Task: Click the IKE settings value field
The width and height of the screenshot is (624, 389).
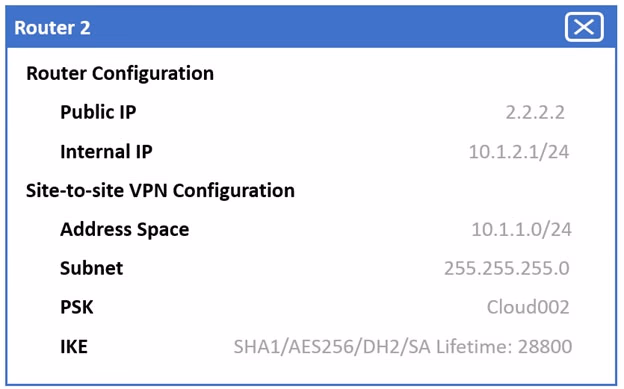Action: click(403, 346)
